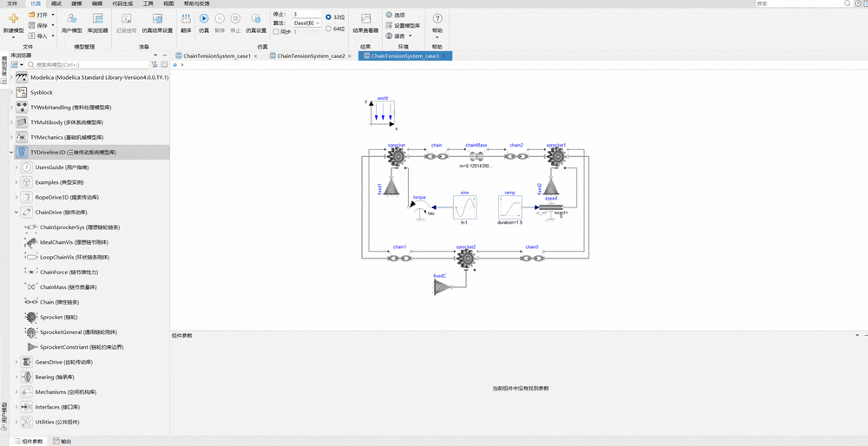Open the 库浏览器 library browser icon
868x446 pixels.
(98, 19)
